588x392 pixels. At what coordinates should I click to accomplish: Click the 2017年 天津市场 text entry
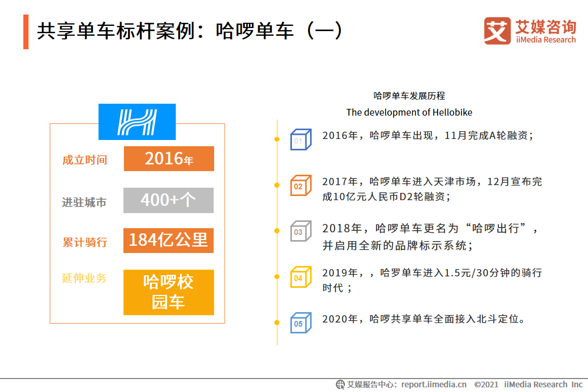[432, 189]
